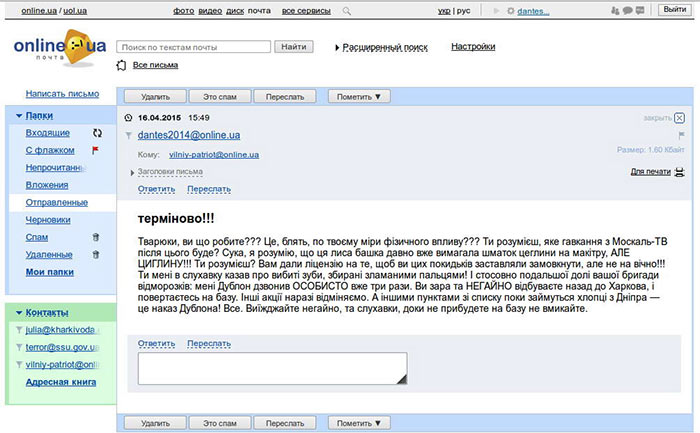Click inside the quick reply text area

272,368
